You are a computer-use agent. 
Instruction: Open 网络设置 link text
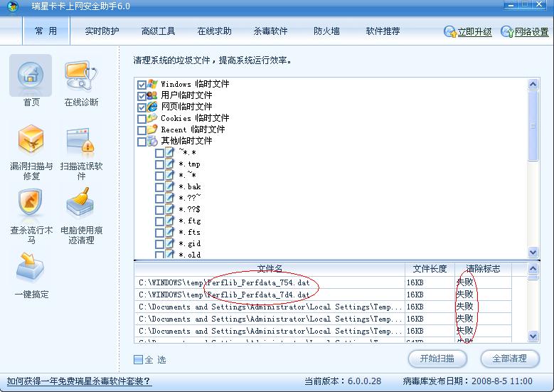tap(531, 32)
